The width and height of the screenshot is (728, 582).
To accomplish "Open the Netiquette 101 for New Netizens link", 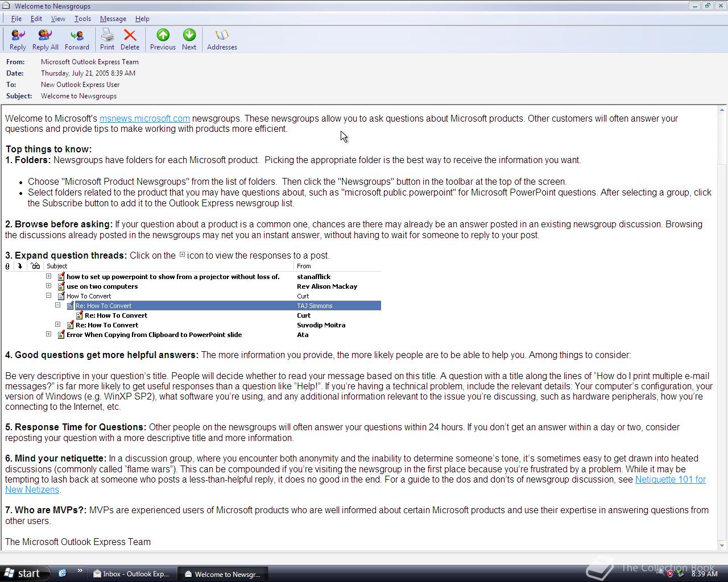I will click(671, 479).
